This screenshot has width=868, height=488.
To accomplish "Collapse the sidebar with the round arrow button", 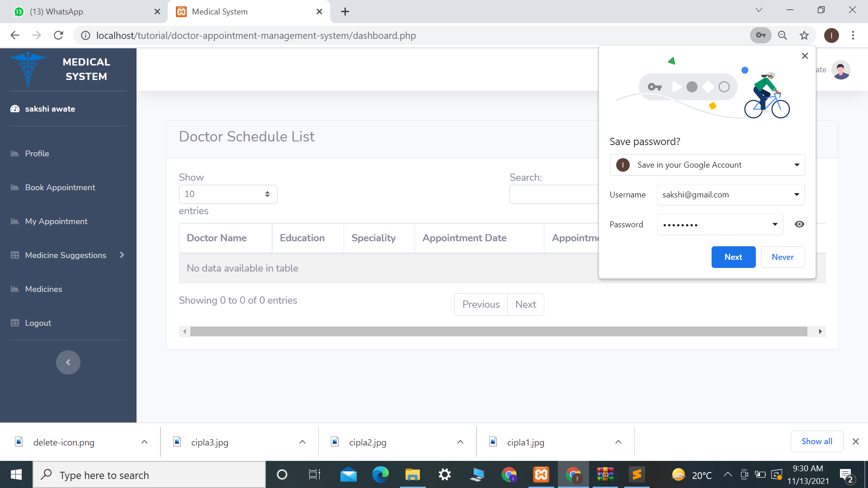I will [68, 362].
